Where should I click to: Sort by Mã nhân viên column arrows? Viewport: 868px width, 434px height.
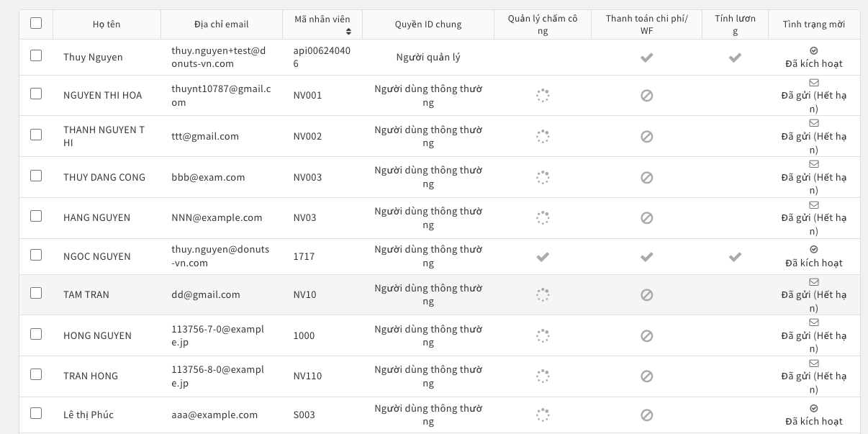pos(349,32)
